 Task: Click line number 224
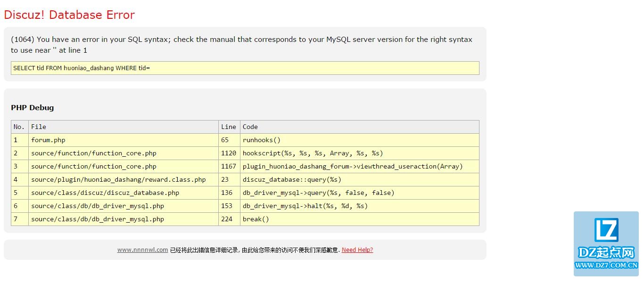click(229, 219)
